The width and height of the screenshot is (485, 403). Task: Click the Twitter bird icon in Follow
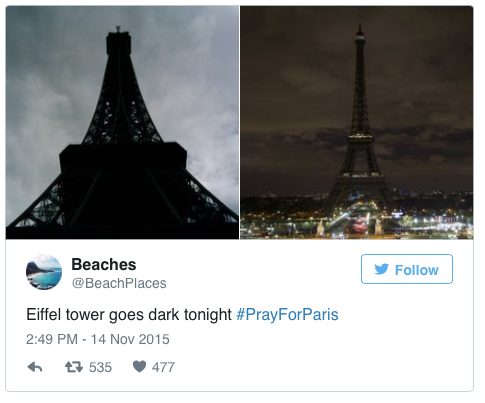tap(381, 269)
